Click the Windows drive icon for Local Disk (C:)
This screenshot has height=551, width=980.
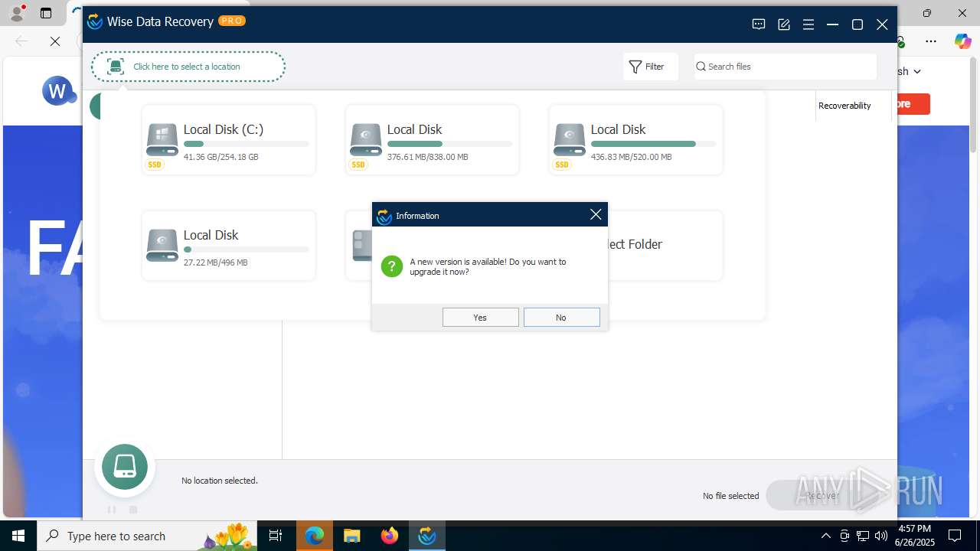(x=162, y=139)
